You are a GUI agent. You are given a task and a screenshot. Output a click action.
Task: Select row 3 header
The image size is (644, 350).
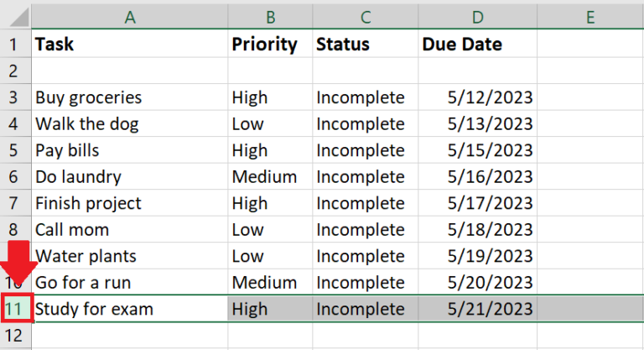[14, 97]
